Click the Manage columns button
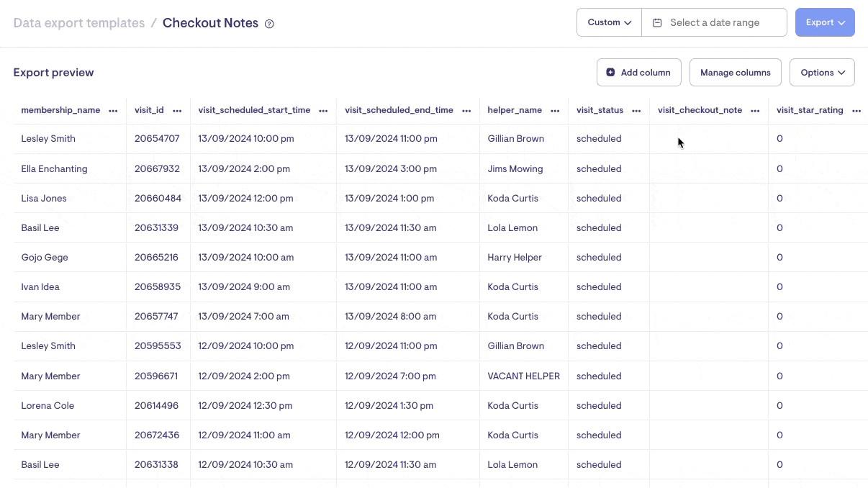This screenshot has width=868, height=488. coord(736,72)
